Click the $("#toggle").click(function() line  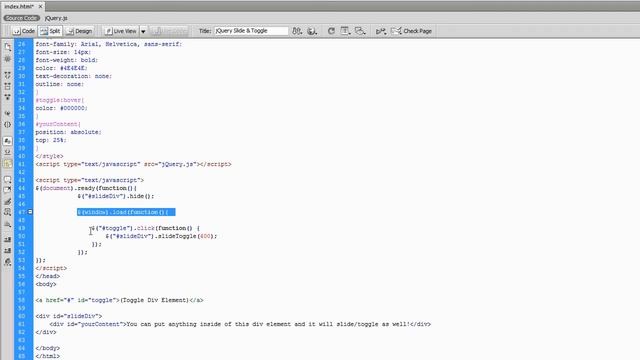pyautogui.click(x=145, y=228)
